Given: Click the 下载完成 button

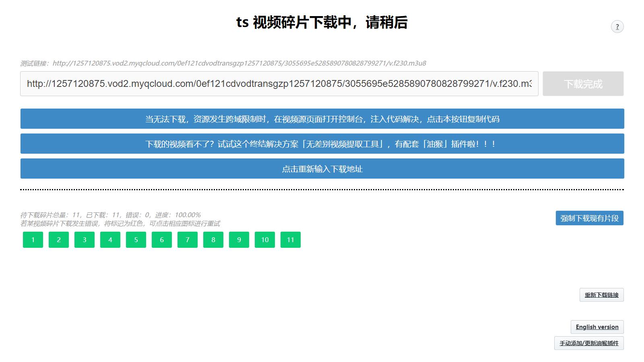Looking at the screenshot, I should point(583,84).
